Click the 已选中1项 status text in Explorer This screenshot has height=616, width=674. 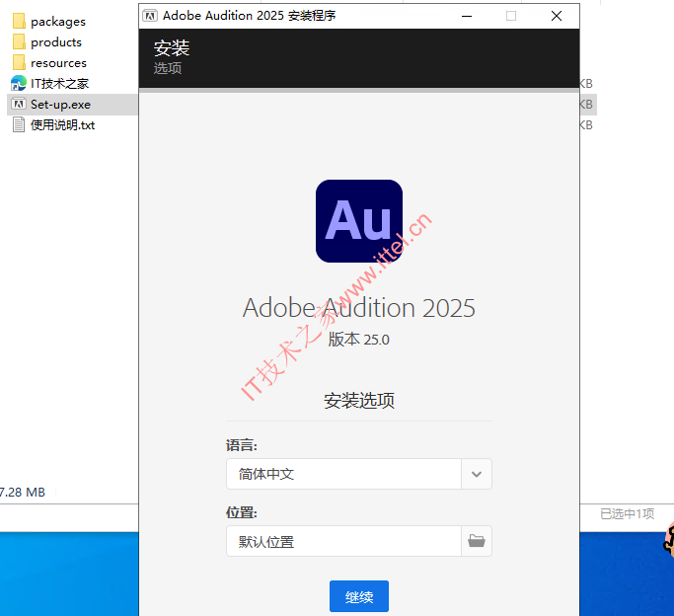(x=628, y=513)
